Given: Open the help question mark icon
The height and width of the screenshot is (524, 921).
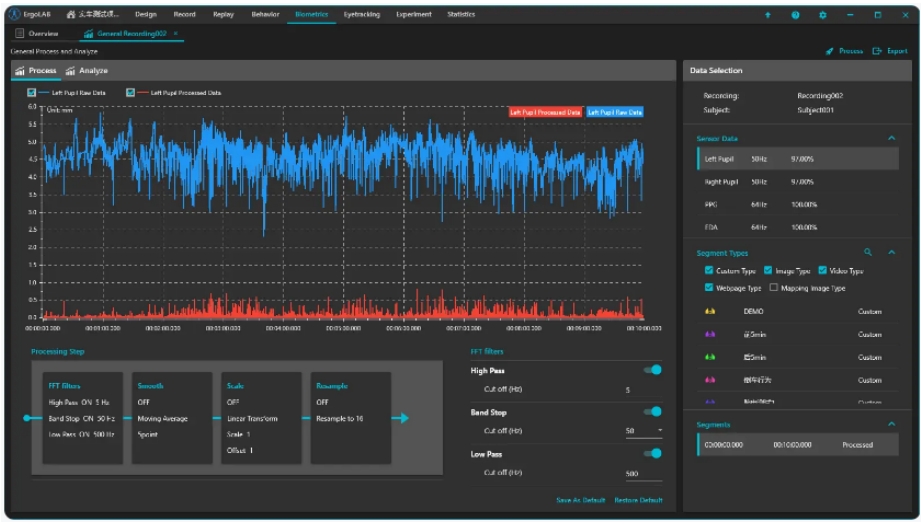Looking at the screenshot, I should (x=795, y=15).
